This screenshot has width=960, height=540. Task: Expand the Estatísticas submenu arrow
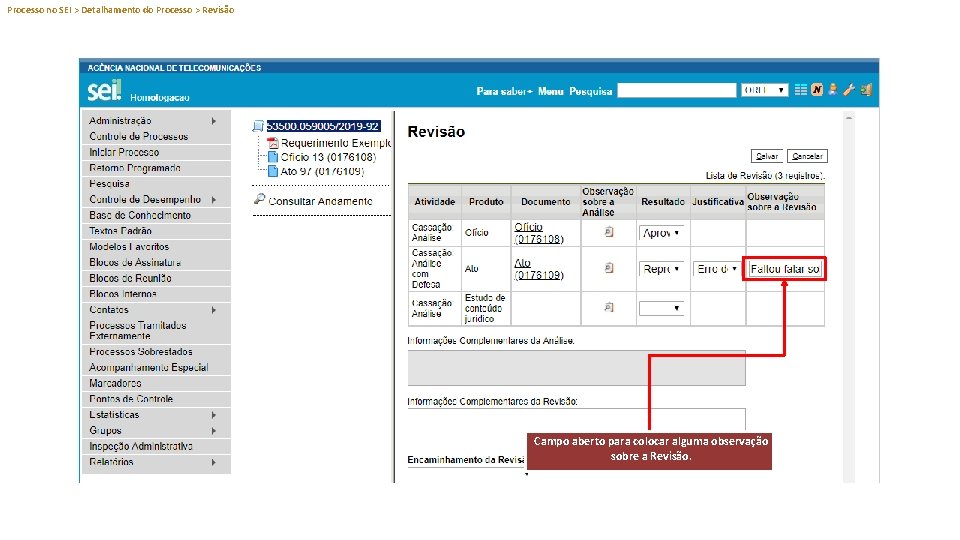pos(214,415)
